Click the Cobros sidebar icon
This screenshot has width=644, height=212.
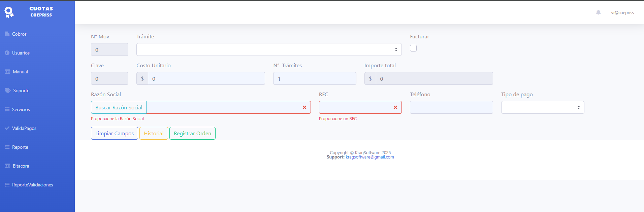click(7, 34)
